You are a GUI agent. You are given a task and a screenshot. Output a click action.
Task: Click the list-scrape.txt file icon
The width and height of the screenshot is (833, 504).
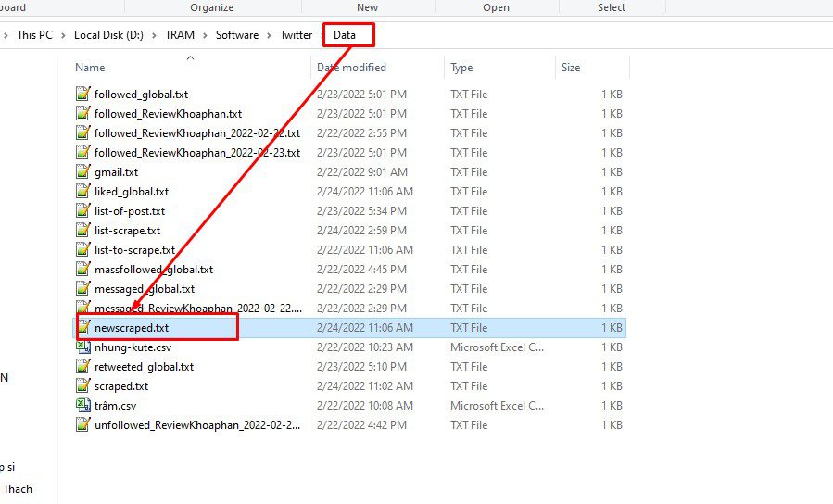pyautogui.click(x=82, y=231)
